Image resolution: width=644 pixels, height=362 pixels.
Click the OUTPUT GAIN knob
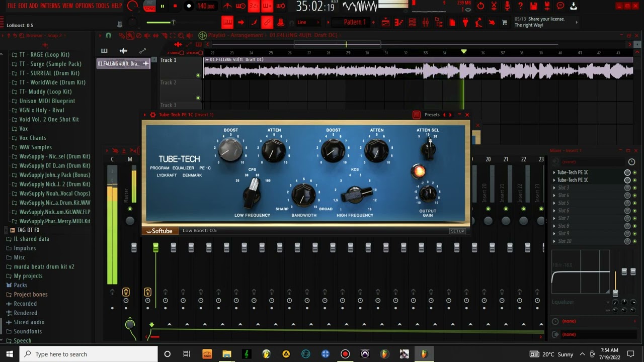point(428,194)
